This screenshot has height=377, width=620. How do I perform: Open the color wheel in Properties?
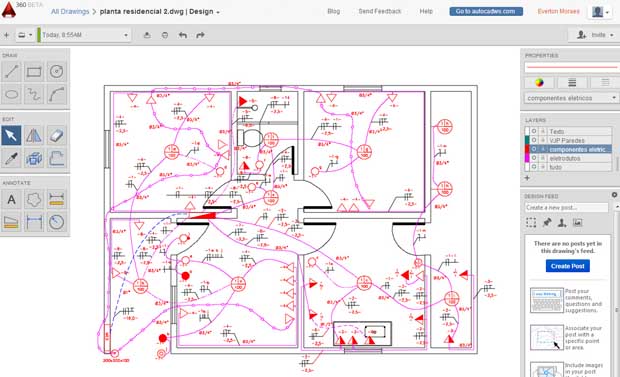click(539, 82)
